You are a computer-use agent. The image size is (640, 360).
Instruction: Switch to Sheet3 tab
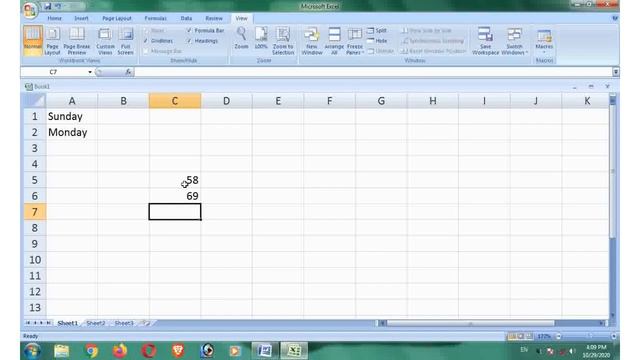pyautogui.click(x=124, y=323)
